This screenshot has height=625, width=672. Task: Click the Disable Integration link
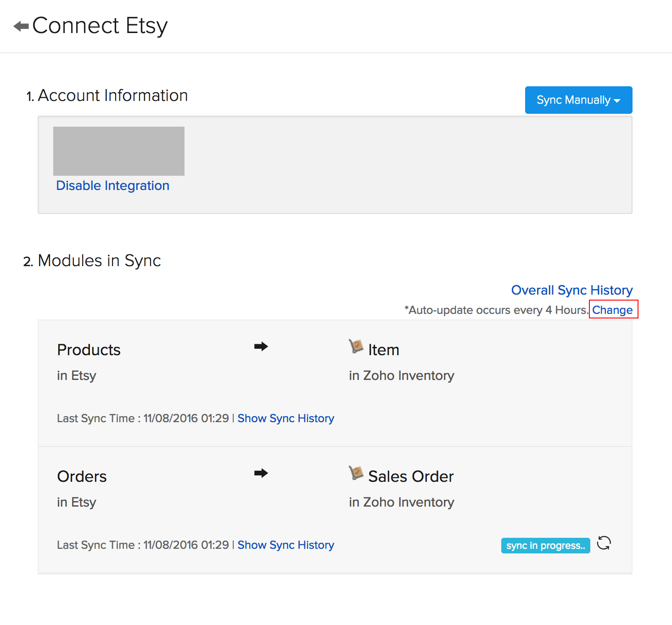click(112, 185)
